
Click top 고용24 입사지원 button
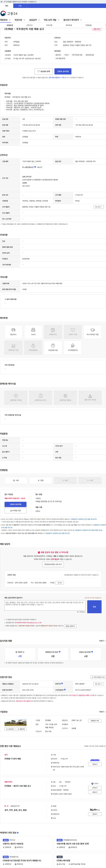(63, 71)
